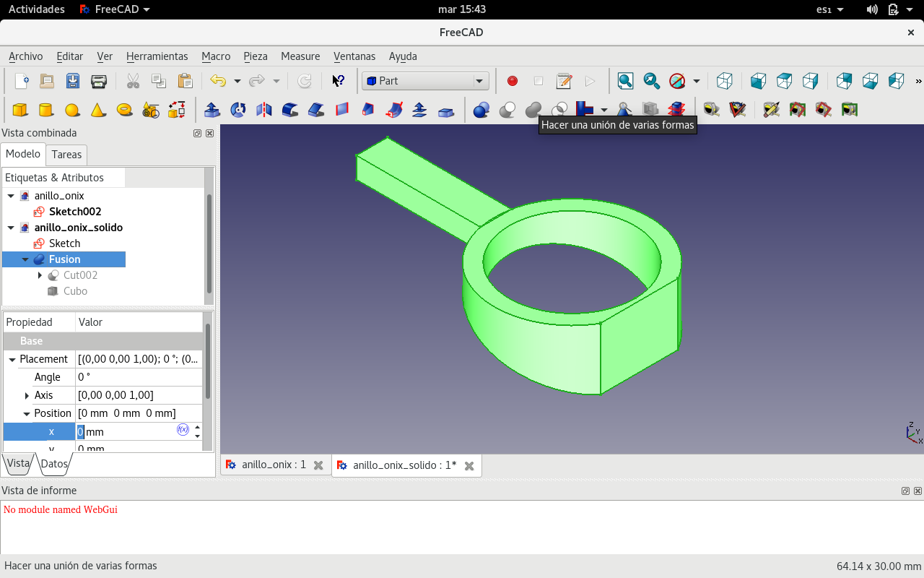924x578 pixels.
Task: Select the Sketch item under anillo_onix_solido
Action: (x=64, y=243)
